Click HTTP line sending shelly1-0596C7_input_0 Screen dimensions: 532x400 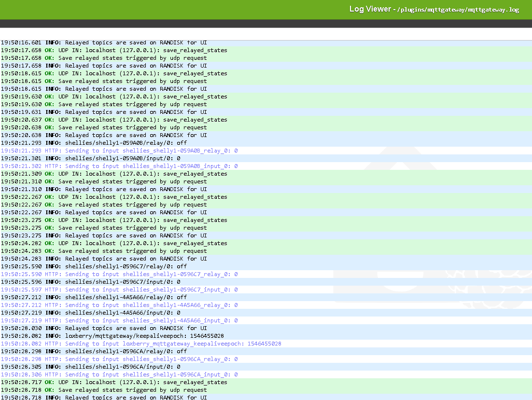click(140, 290)
